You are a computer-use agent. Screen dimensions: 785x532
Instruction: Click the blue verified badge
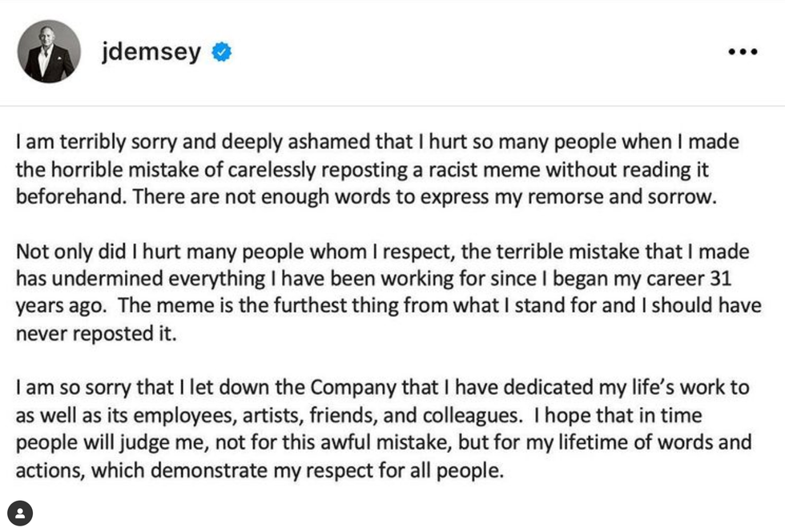221,53
